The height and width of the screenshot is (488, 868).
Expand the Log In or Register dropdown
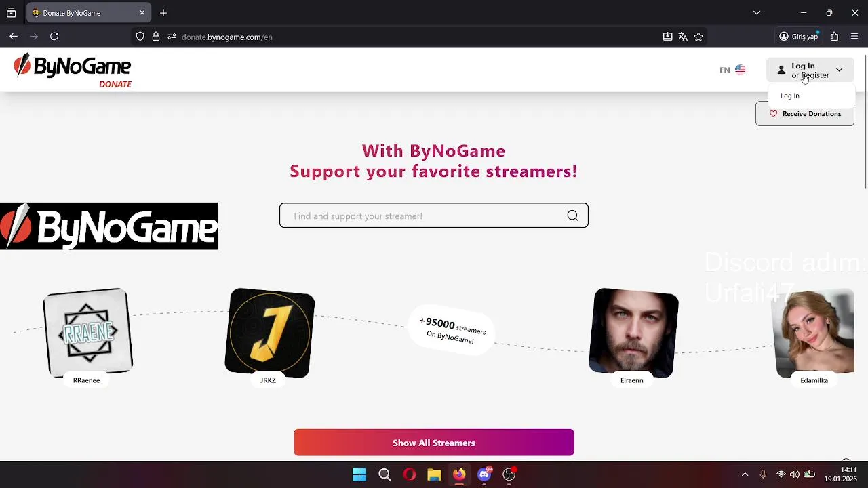pos(810,70)
